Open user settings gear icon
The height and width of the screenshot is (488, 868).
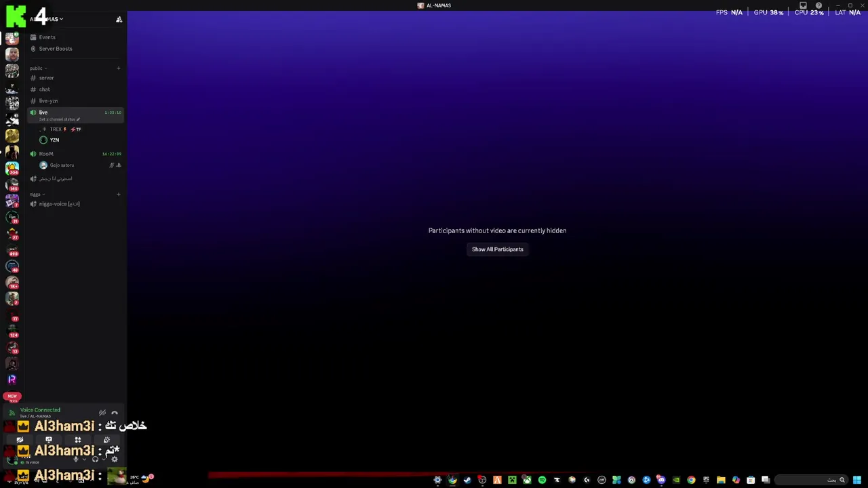click(x=115, y=460)
